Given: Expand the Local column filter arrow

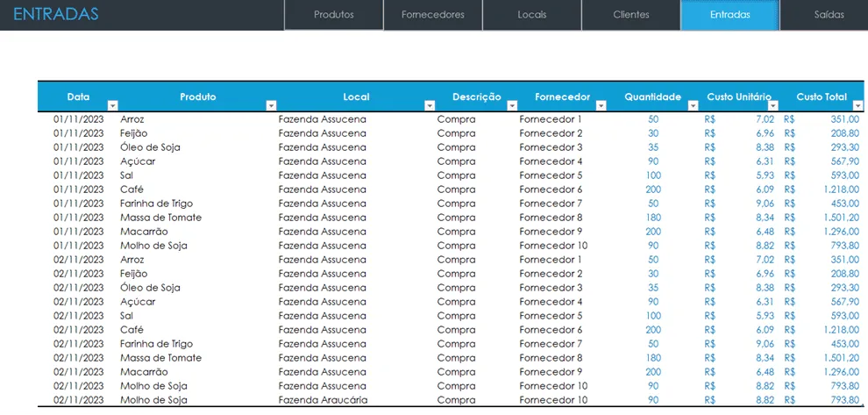Looking at the screenshot, I should tap(429, 106).
